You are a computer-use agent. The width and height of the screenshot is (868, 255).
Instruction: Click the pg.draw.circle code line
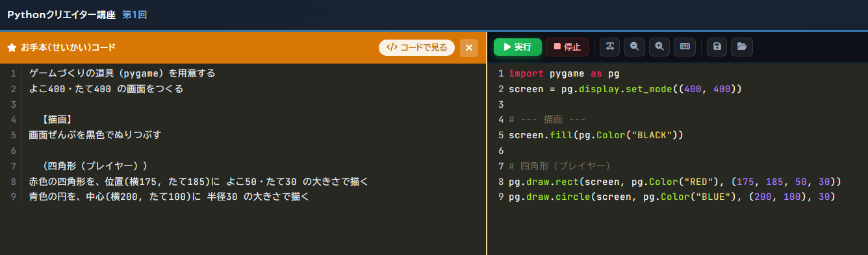(672, 197)
